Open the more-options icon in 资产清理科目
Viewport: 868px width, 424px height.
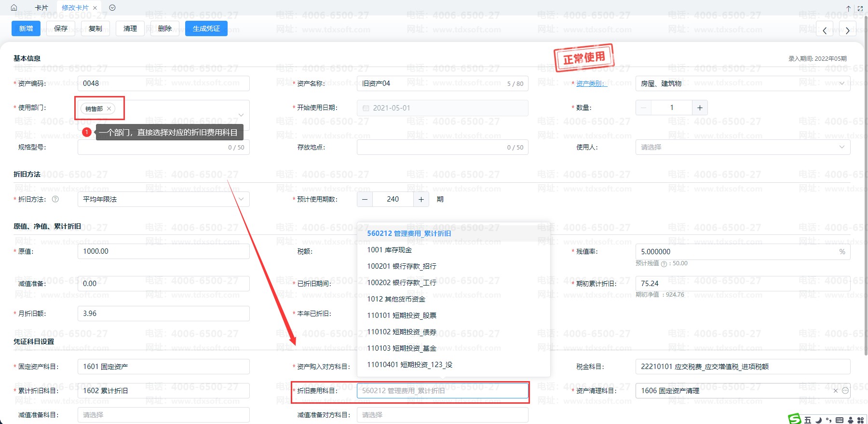pos(845,391)
